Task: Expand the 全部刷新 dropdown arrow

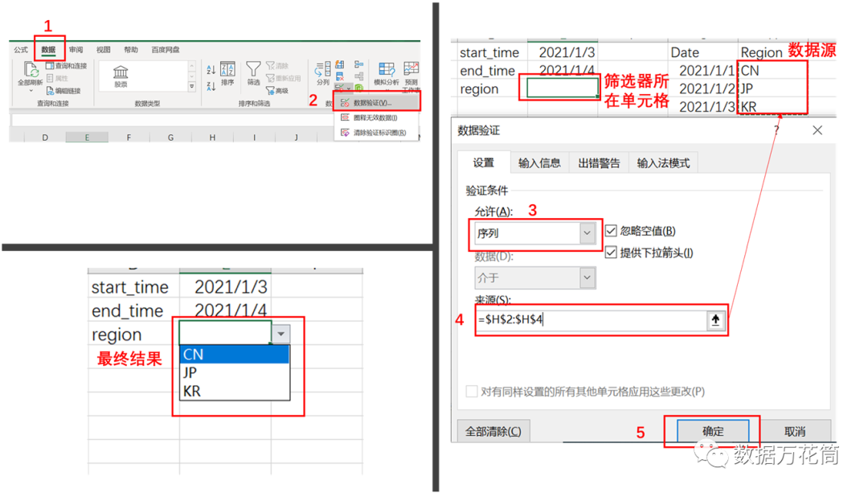Action: pos(31,90)
